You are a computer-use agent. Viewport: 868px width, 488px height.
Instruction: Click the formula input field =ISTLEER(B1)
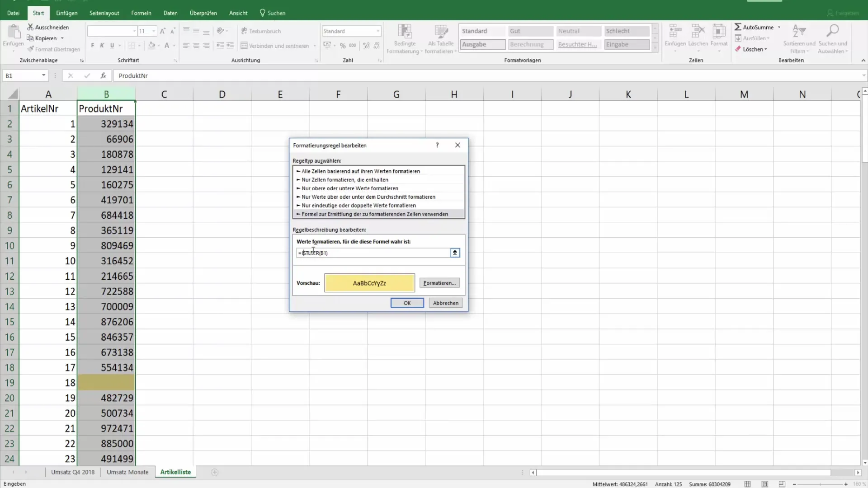pos(373,253)
